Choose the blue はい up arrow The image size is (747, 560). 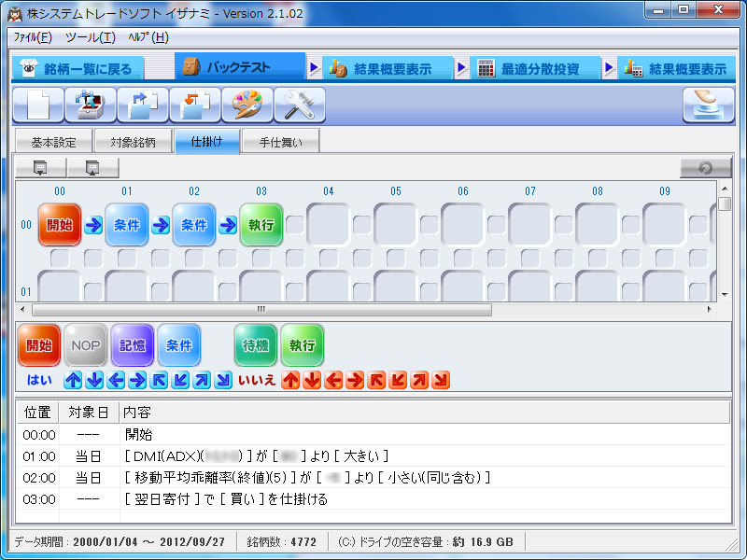(x=73, y=380)
